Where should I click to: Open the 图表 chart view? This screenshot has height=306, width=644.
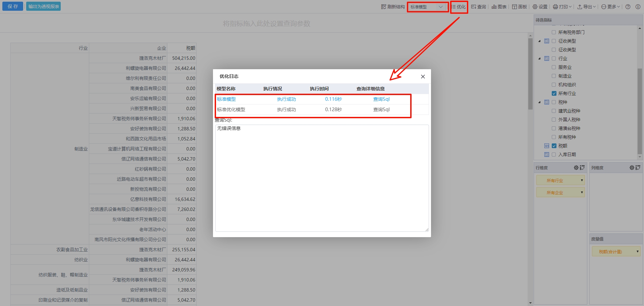click(499, 7)
